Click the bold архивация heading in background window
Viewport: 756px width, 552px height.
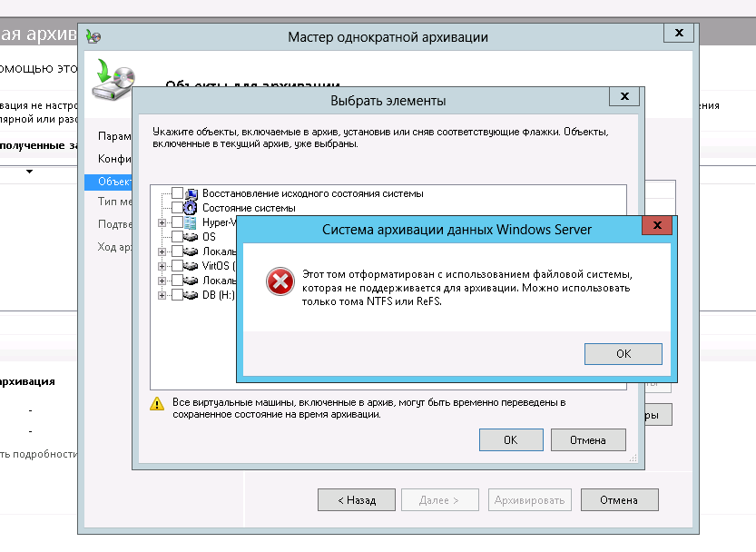27,381
